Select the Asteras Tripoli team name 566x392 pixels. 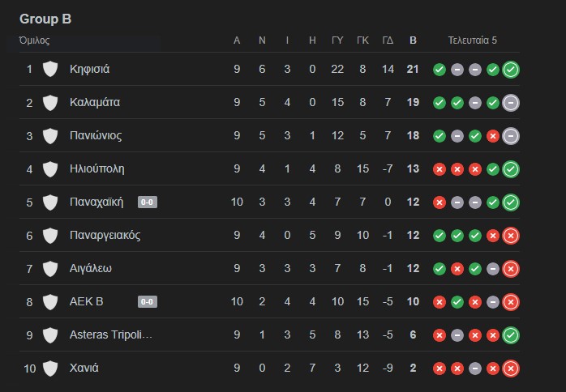tap(111, 335)
